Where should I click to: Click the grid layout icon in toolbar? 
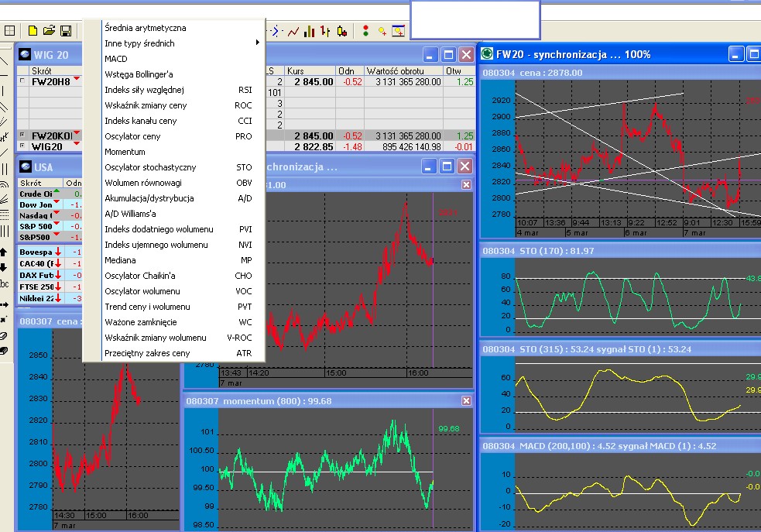pos(10,31)
